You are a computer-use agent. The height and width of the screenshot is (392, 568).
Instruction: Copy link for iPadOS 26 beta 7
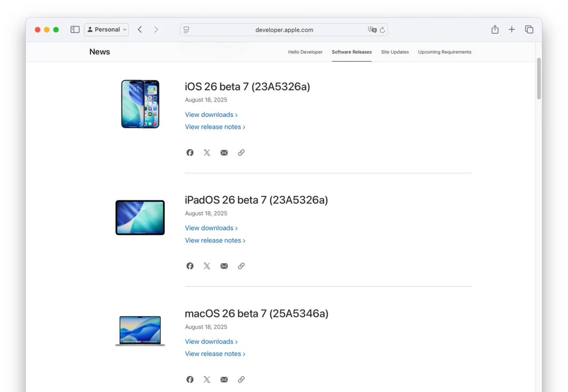pyautogui.click(x=241, y=265)
